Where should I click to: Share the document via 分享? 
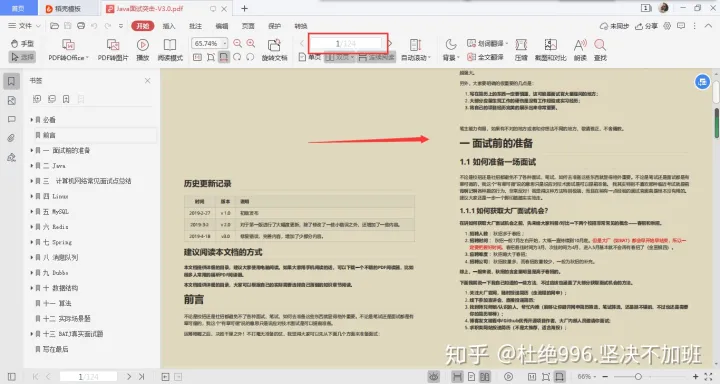[x=646, y=26]
